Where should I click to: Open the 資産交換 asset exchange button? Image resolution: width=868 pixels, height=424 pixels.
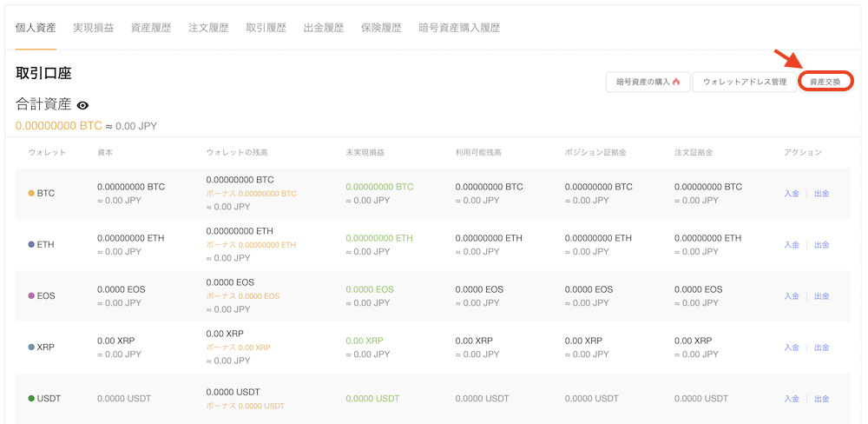pos(825,82)
